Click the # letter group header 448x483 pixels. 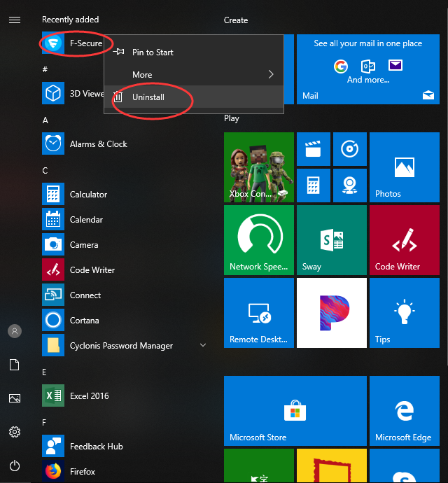pos(45,69)
